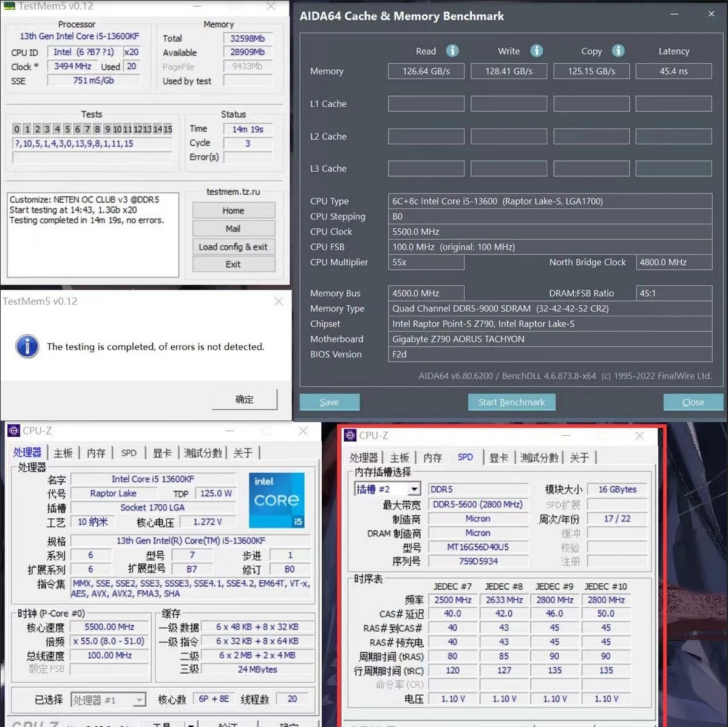Select SPD tab in right CPU-Z window

click(465, 457)
